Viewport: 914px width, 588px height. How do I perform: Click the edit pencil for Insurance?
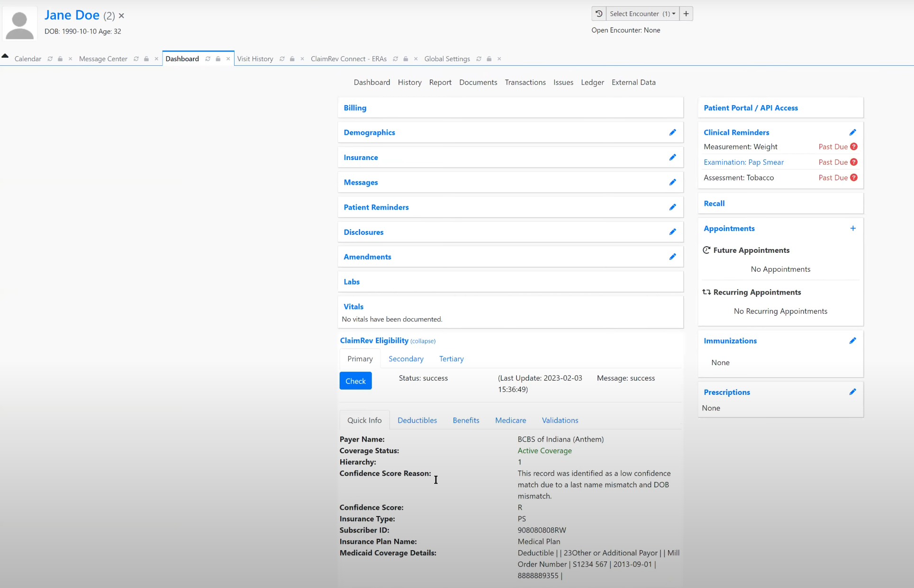click(673, 157)
